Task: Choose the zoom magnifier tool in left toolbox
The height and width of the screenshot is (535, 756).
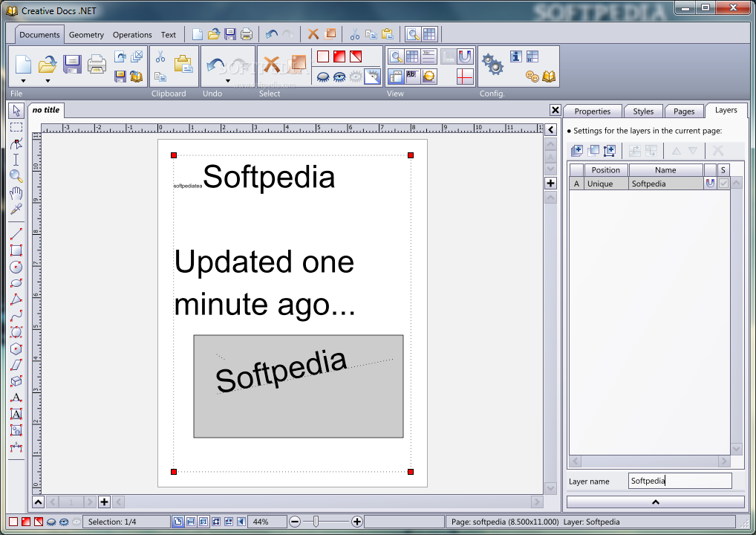Action: pos(16,176)
